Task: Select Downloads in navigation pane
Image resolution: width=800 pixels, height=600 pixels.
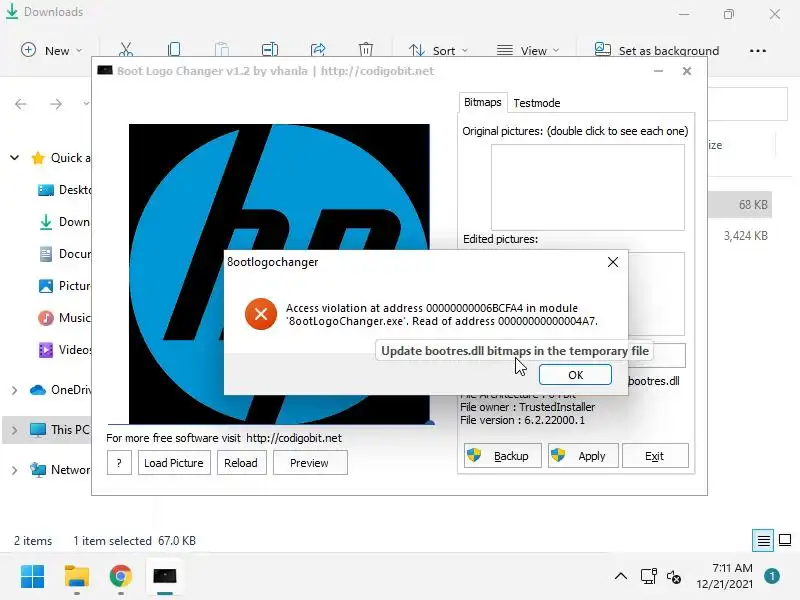Action: pyautogui.click(x=64, y=222)
